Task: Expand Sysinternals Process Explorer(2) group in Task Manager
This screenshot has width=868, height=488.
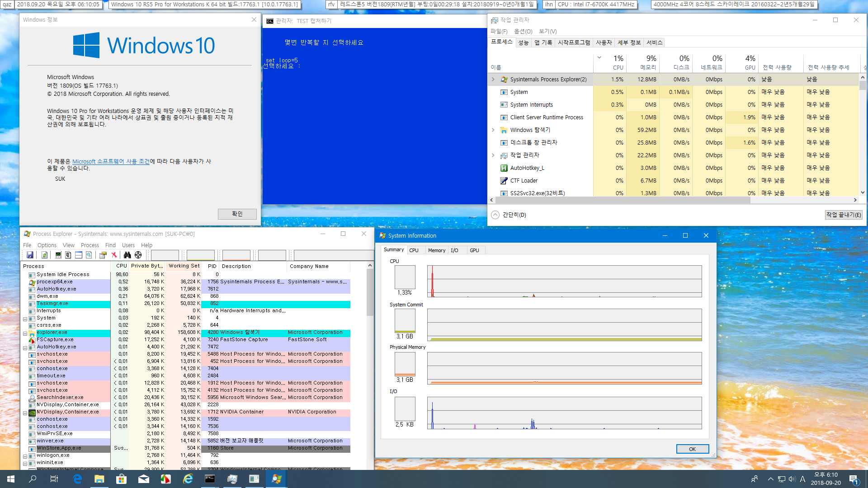Action: coord(493,80)
